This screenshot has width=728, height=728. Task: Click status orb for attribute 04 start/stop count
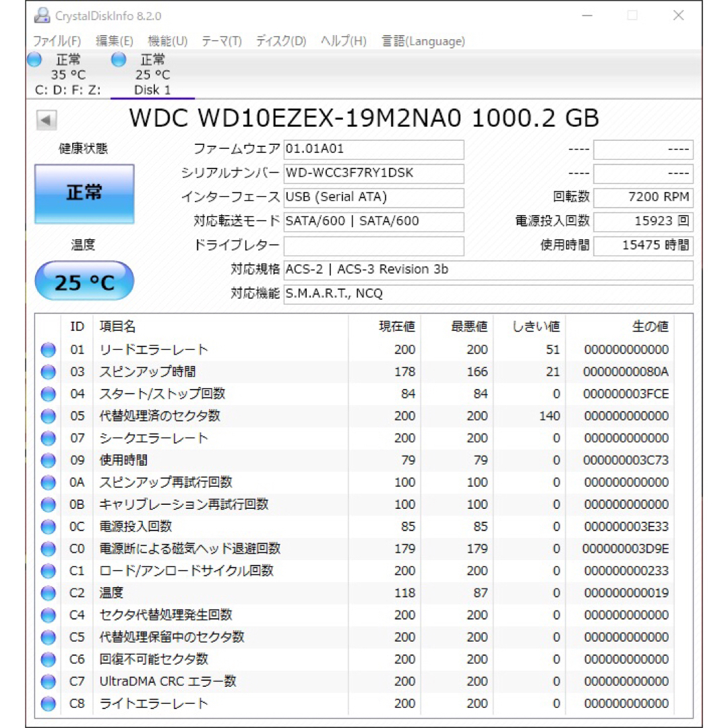pos(49,394)
